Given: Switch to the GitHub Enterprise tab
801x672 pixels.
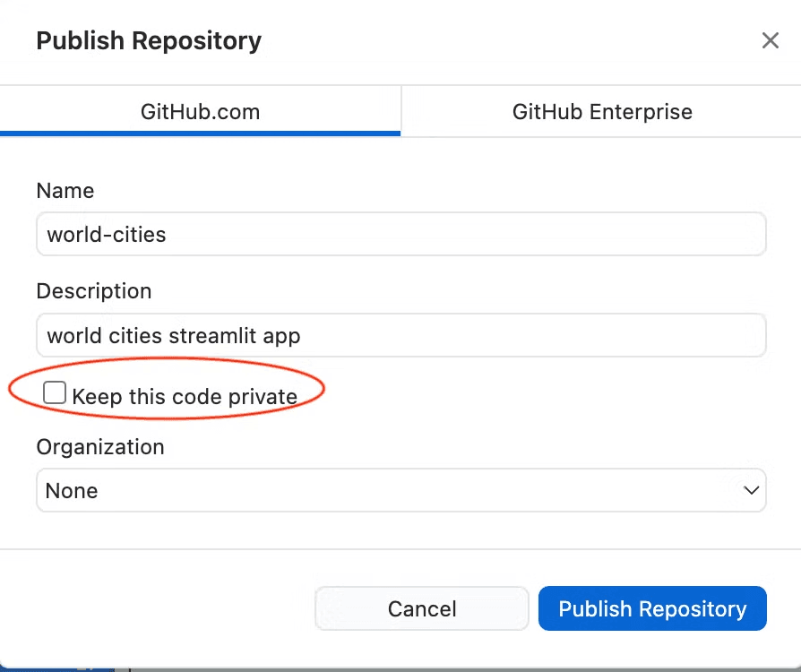Looking at the screenshot, I should coord(602,111).
